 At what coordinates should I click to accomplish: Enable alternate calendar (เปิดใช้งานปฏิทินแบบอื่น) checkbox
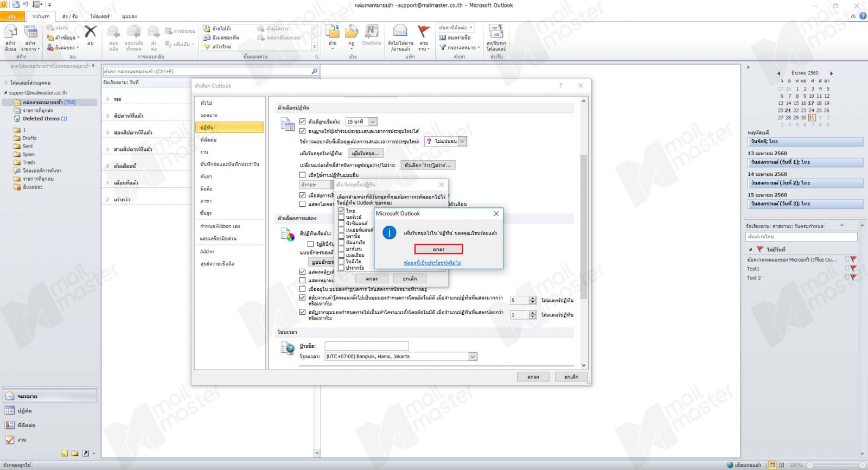coord(303,175)
